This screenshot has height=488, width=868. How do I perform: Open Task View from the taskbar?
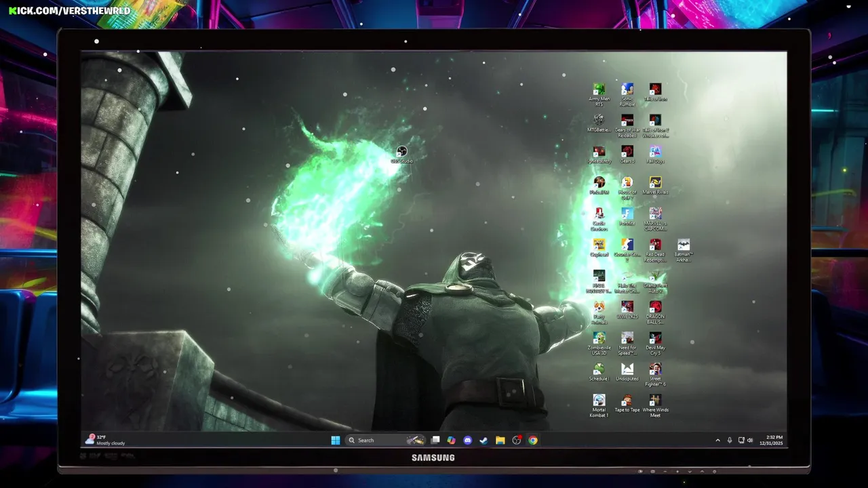click(x=435, y=441)
